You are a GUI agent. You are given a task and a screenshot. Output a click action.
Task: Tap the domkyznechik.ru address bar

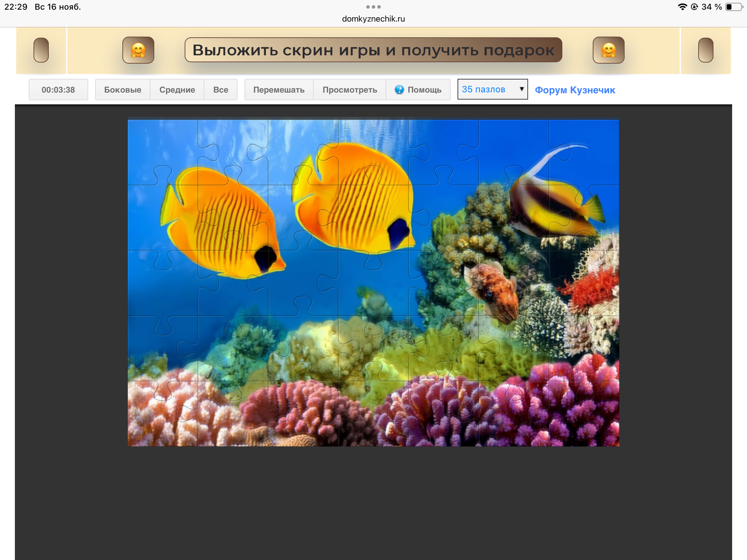(373, 19)
